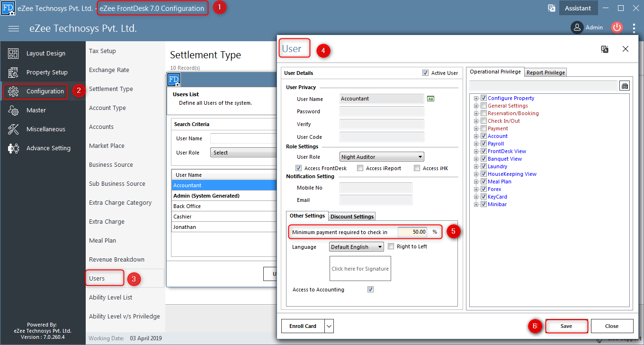
Task: Open the hamburger menu icon
Action: click(x=14, y=28)
